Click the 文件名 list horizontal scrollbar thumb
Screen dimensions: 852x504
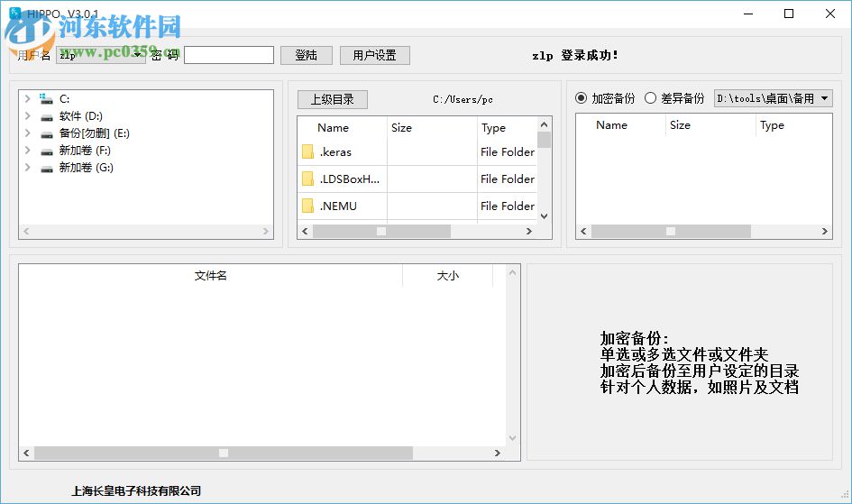tap(224, 453)
